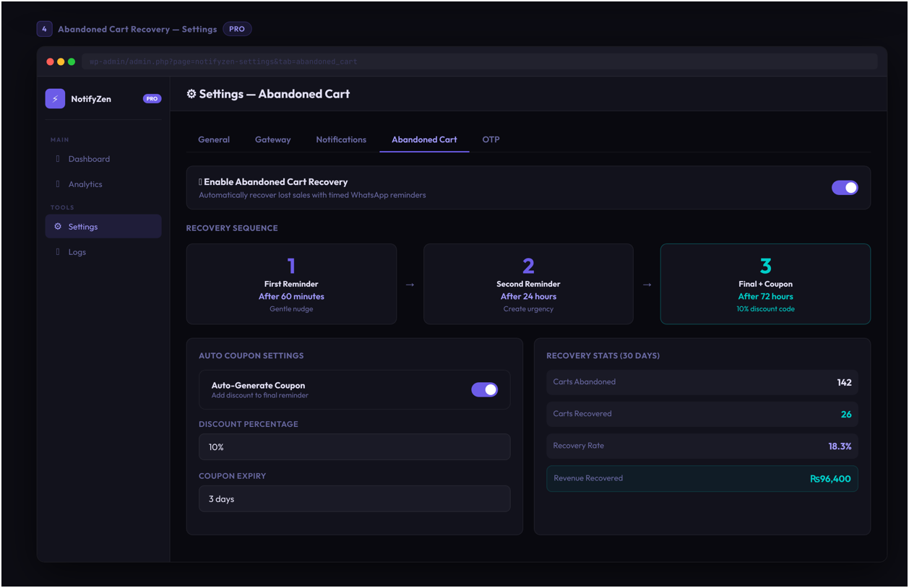This screenshot has height=588, width=909.
Task: Open Dashboard in the sidebar
Action: 103,159
